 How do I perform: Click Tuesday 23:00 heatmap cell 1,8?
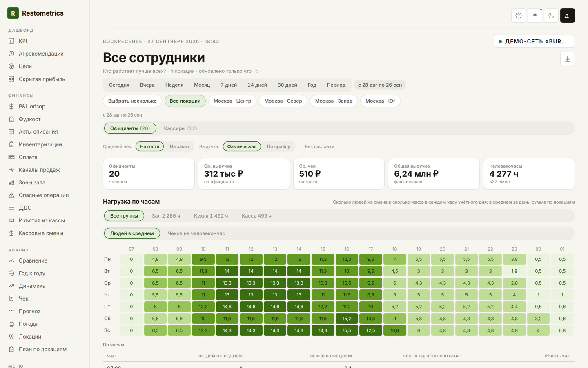[514, 271]
